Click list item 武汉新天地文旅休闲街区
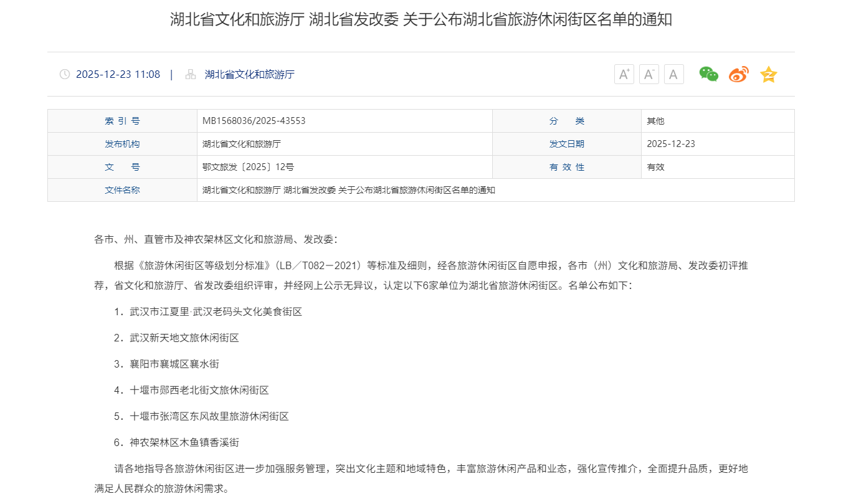Image resolution: width=841 pixels, height=504 pixels. pyautogui.click(x=184, y=338)
